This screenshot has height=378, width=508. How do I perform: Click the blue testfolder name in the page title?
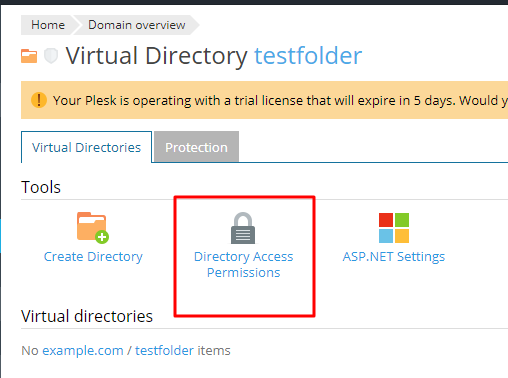308,56
